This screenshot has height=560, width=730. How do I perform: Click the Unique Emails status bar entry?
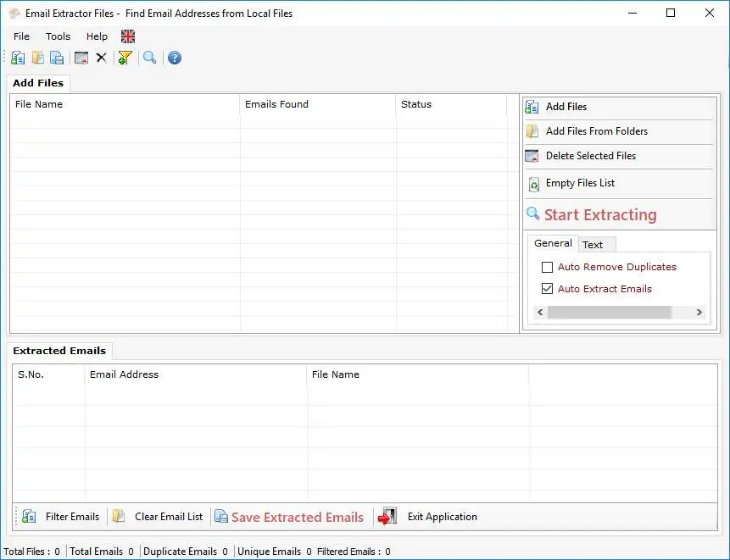pos(274,552)
